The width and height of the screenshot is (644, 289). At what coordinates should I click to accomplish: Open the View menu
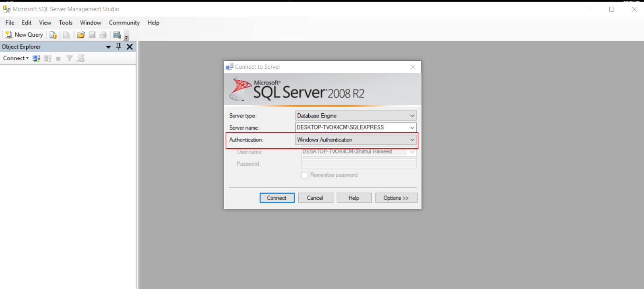click(45, 23)
